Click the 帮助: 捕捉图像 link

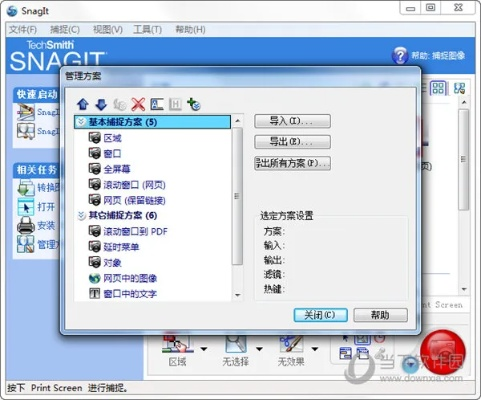[x=438, y=55]
